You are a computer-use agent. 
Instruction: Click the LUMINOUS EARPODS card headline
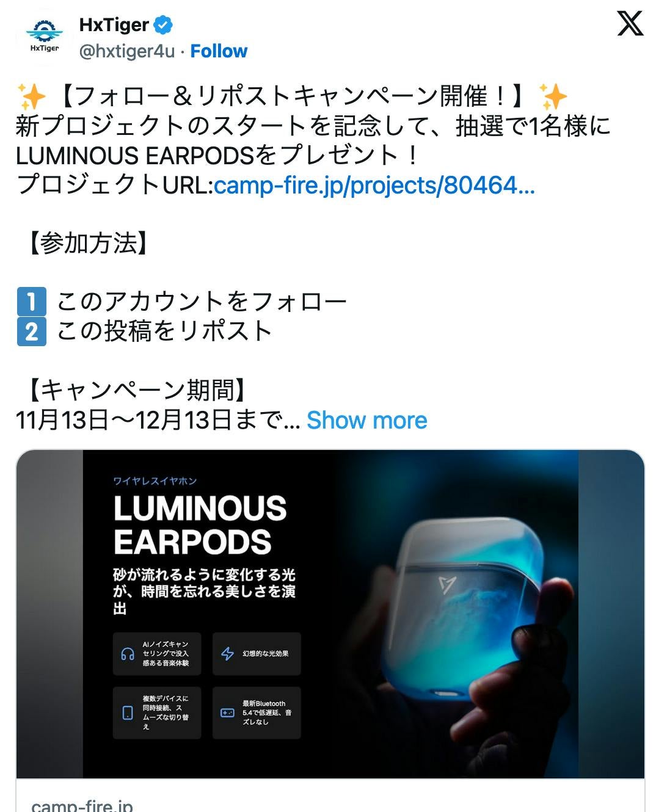(x=200, y=525)
